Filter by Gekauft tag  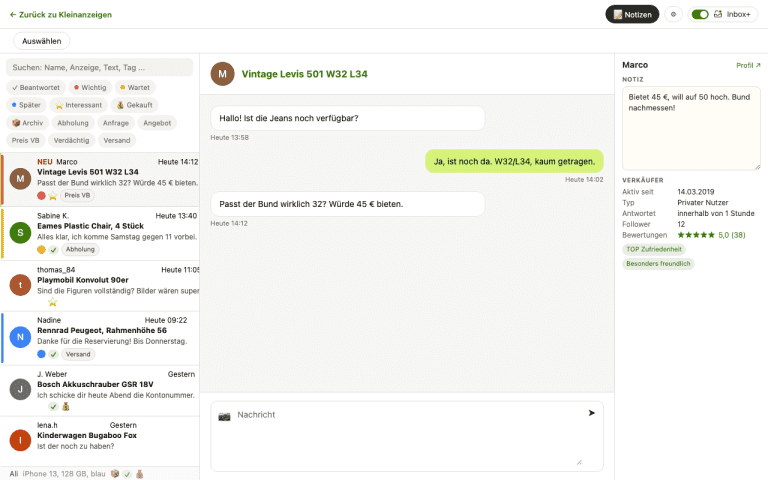[134, 105]
